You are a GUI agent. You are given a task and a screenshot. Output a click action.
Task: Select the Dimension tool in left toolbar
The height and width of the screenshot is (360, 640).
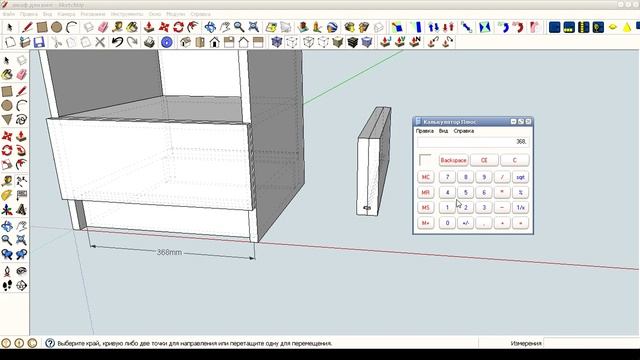21,181
